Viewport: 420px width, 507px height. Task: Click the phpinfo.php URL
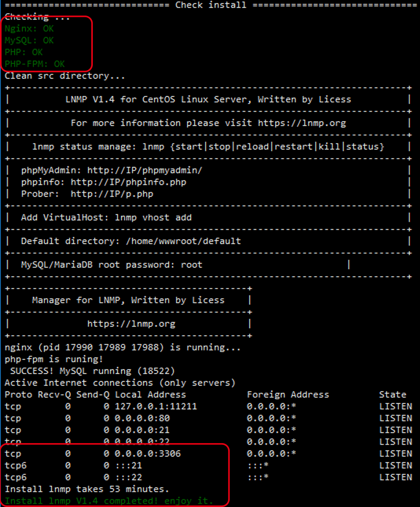(x=128, y=182)
